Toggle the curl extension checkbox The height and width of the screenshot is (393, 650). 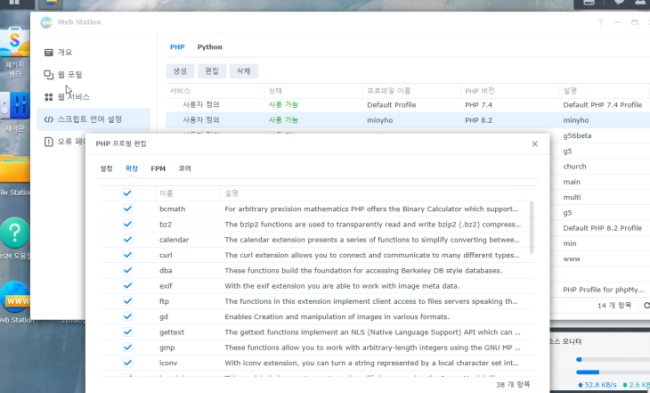(x=128, y=255)
